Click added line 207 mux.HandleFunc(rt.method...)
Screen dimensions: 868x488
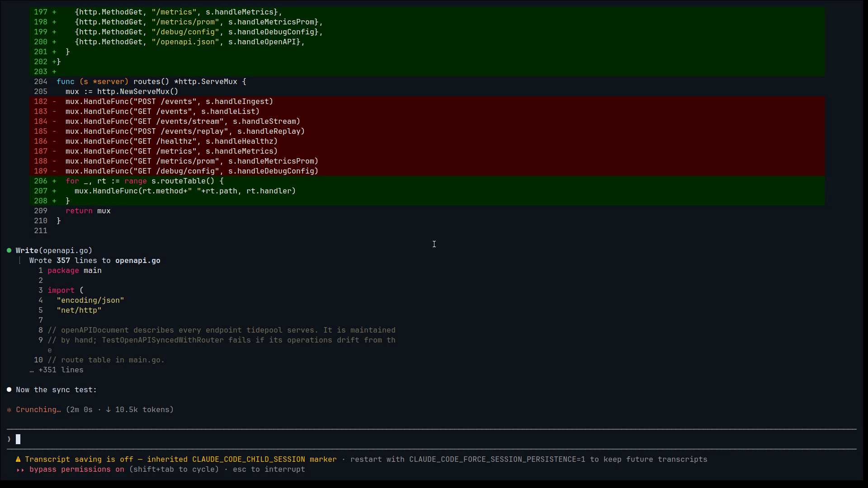pos(427,191)
